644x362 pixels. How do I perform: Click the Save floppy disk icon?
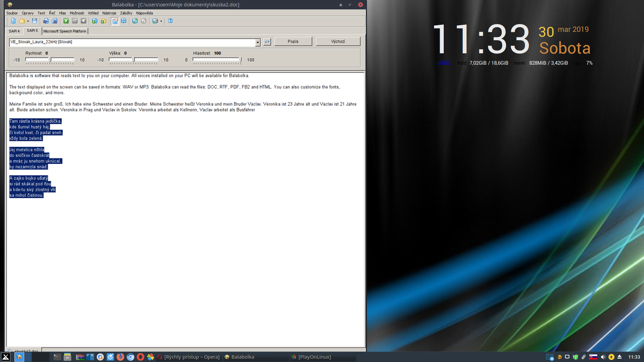tap(34, 21)
